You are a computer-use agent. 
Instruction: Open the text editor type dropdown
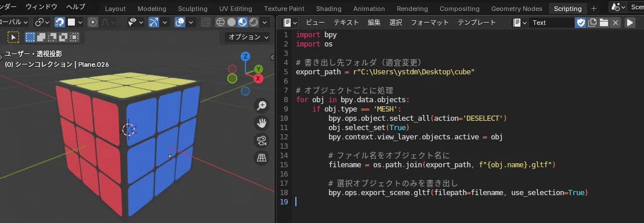pyautogui.click(x=290, y=22)
